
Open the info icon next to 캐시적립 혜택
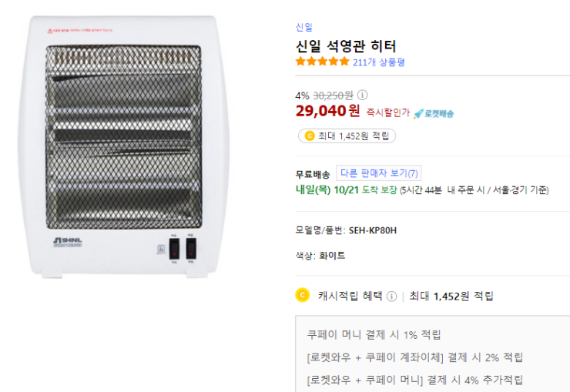point(392,297)
